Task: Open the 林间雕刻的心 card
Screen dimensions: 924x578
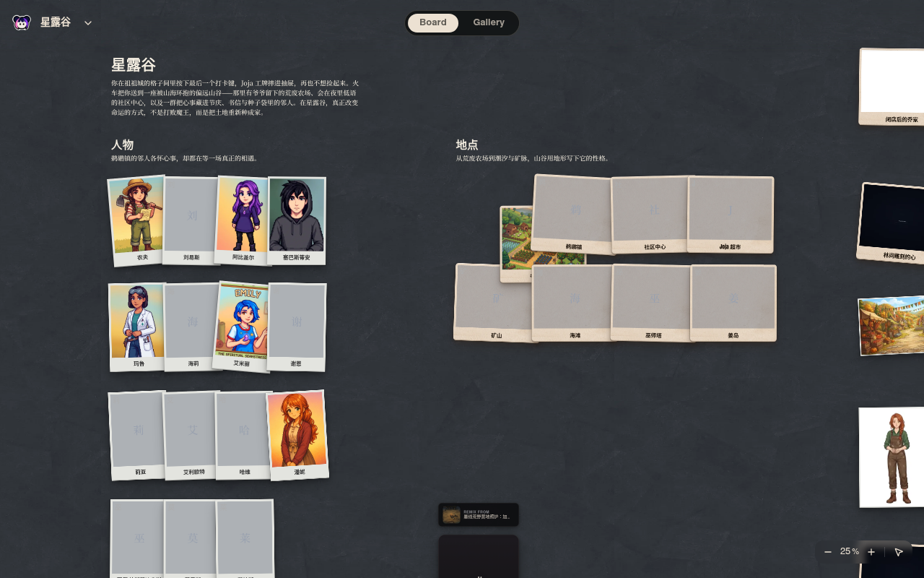Action: pyautogui.click(x=892, y=223)
